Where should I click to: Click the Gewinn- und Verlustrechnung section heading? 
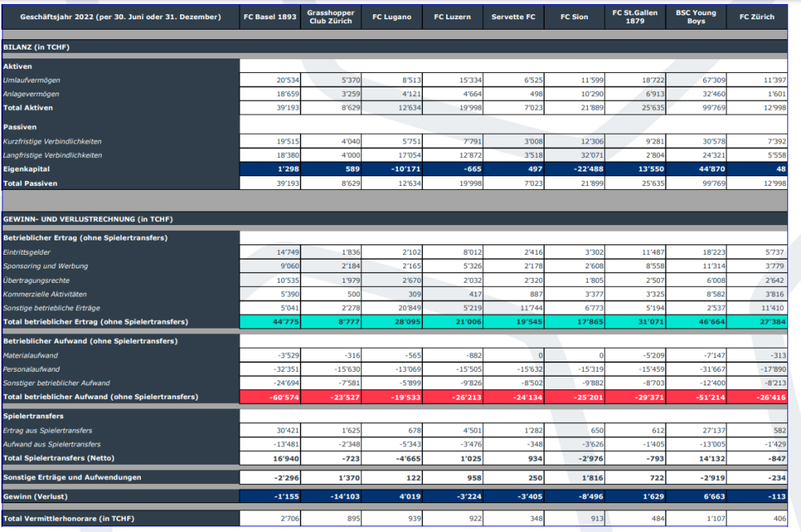[x=88, y=219]
